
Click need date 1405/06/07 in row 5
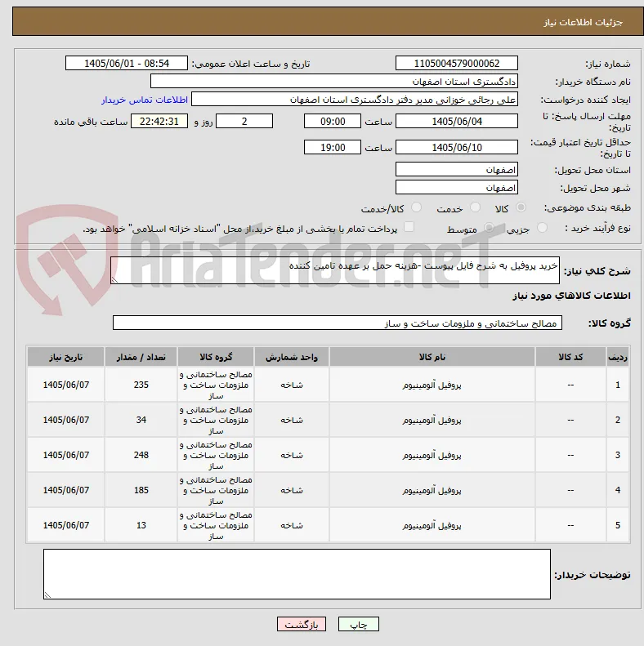[66, 525]
